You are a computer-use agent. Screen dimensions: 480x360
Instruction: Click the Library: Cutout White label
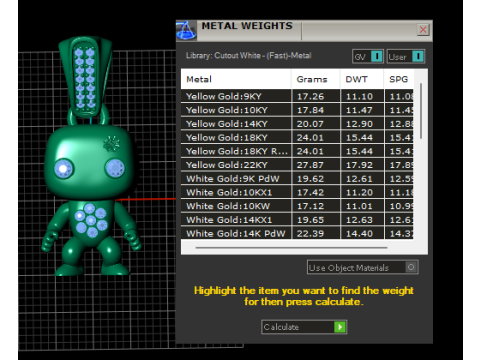coord(249,56)
